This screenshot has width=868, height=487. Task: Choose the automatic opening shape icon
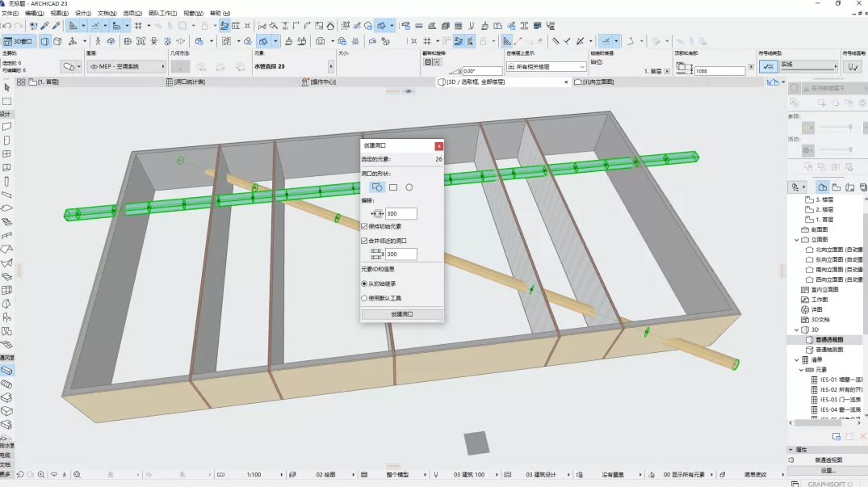click(377, 187)
